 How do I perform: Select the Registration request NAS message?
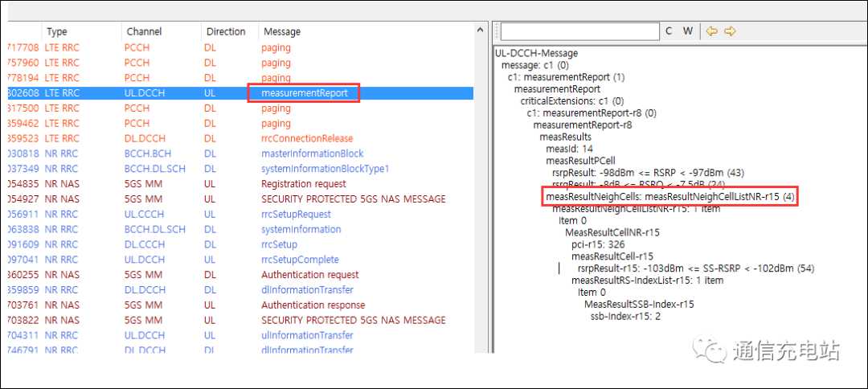tap(240, 184)
